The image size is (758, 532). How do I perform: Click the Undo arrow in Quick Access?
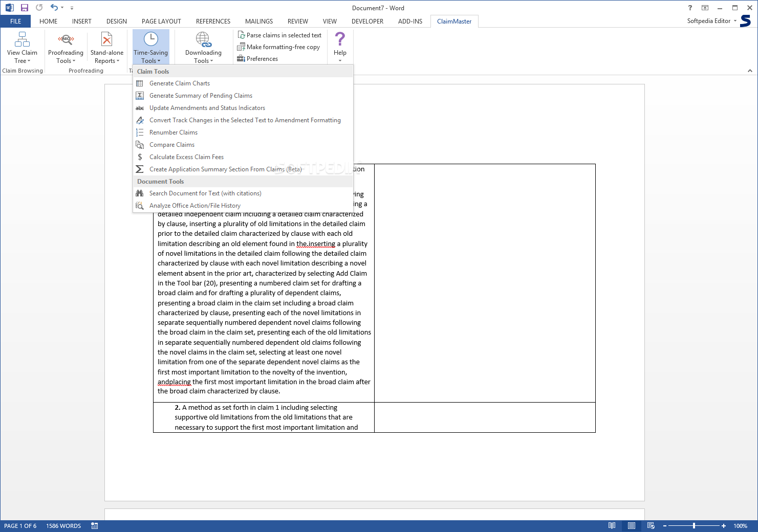click(x=54, y=8)
